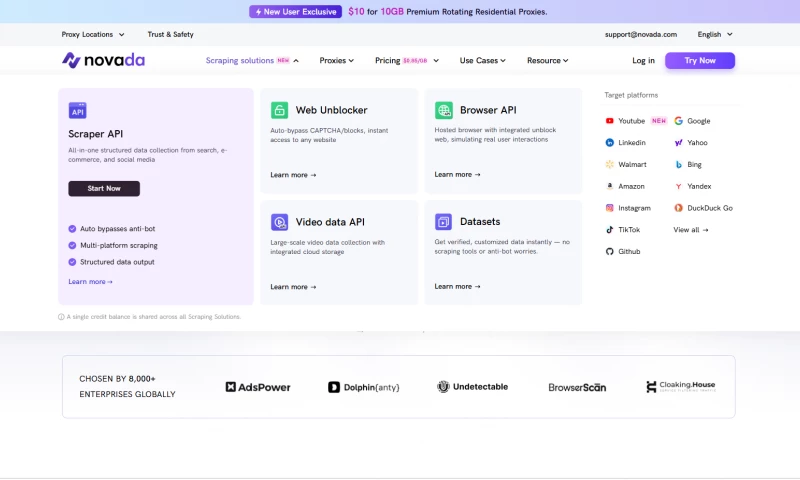Click the 'Target platforms' heading text
Viewport: 800px width, 480px height.
pos(631,95)
